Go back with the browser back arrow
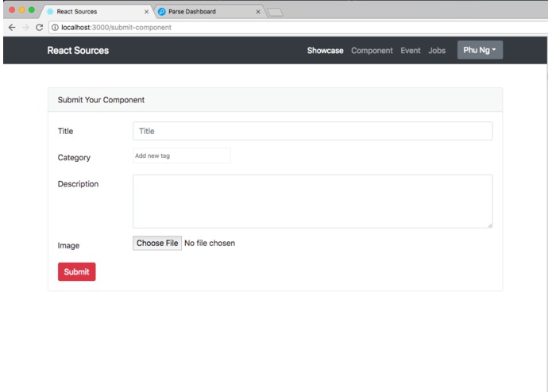The image size is (552, 392). click(x=12, y=28)
